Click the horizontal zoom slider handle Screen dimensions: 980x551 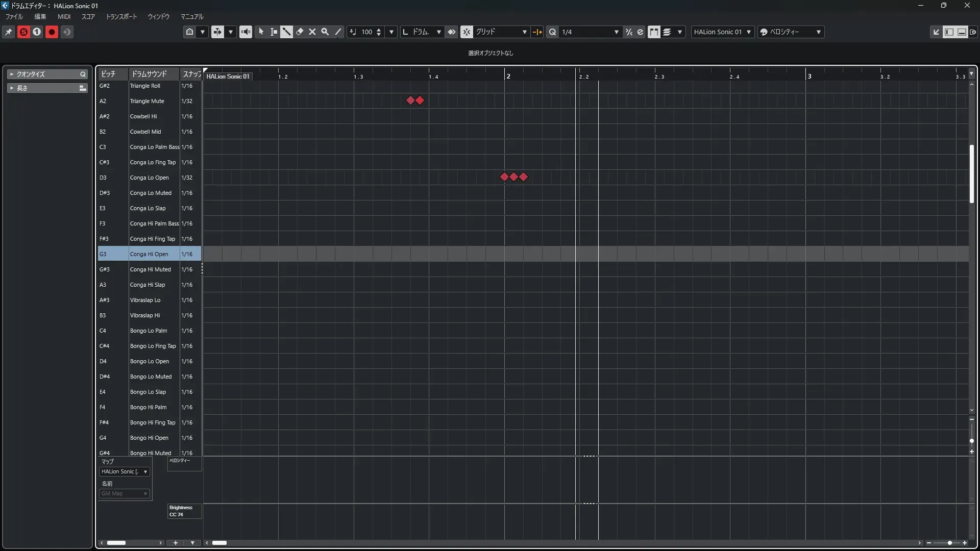point(950,543)
